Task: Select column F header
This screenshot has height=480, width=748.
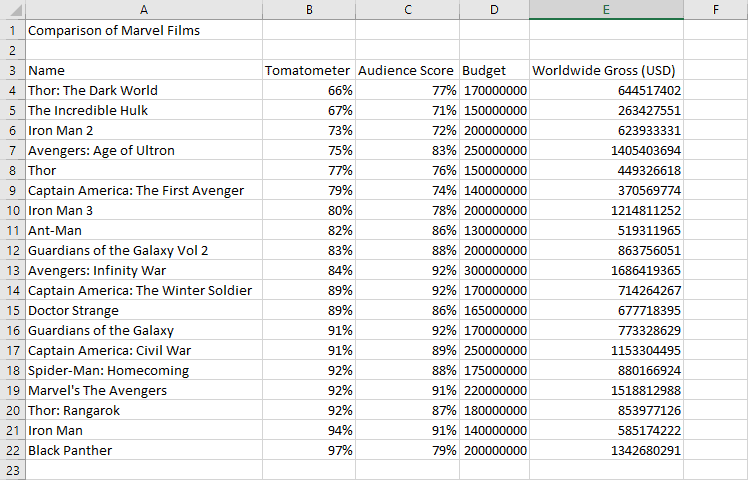Action: click(x=716, y=10)
